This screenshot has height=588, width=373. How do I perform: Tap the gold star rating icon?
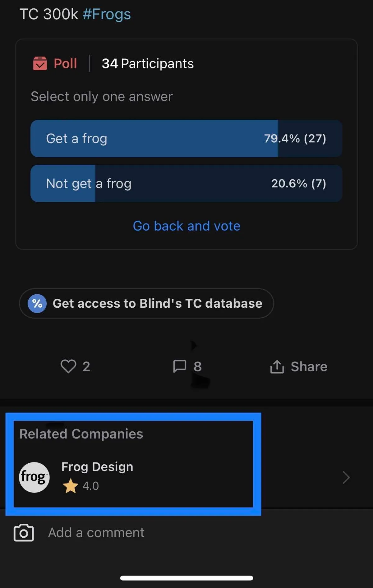tap(71, 486)
